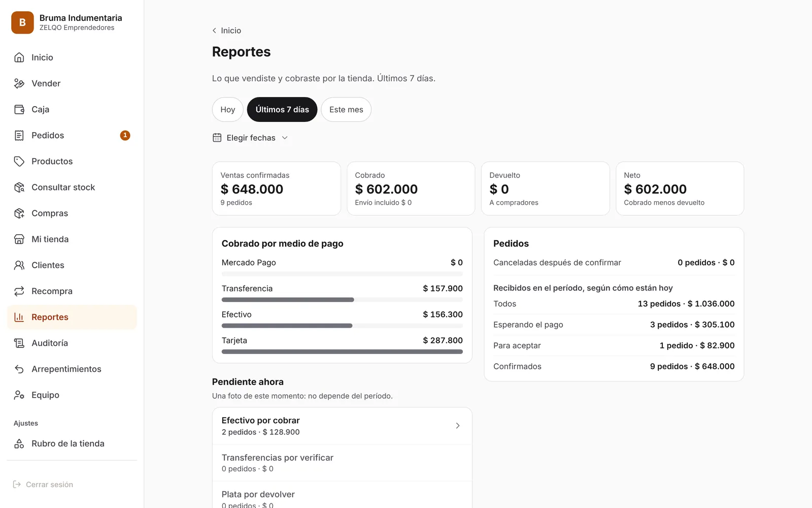Click the calendar icon beside Elegir fechas
The height and width of the screenshot is (508, 812).
(x=217, y=138)
